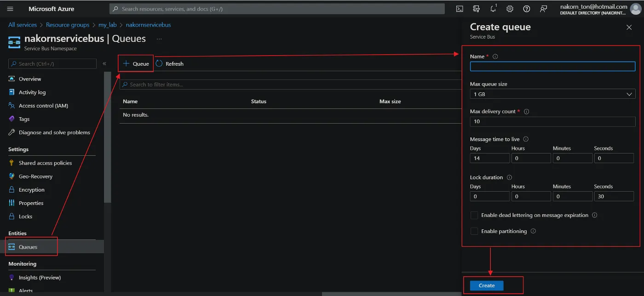Click the left menu vertical scrollbar
Image resolution: width=644 pixels, height=296 pixels.
[x=108, y=137]
